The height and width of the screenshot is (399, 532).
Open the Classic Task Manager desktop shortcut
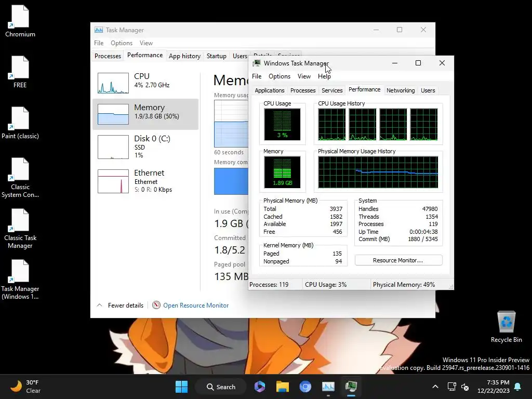[x=20, y=229]
